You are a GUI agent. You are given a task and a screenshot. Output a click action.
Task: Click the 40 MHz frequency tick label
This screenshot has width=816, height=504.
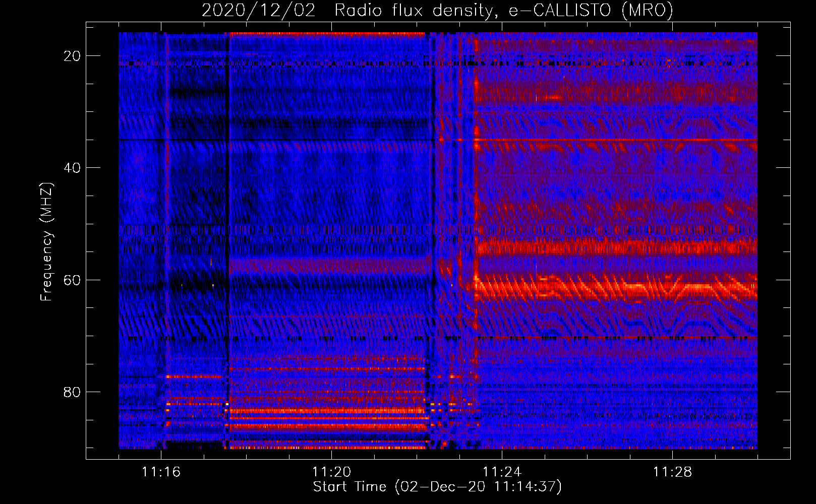pos(72,168)
